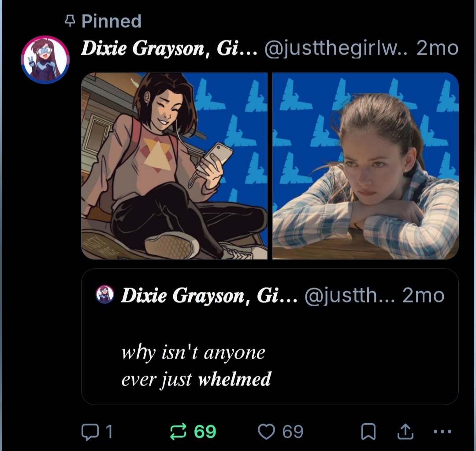
Task: Click the main post's 2mo timestamp
Action: pyautogui.click(x=437, y=49)
